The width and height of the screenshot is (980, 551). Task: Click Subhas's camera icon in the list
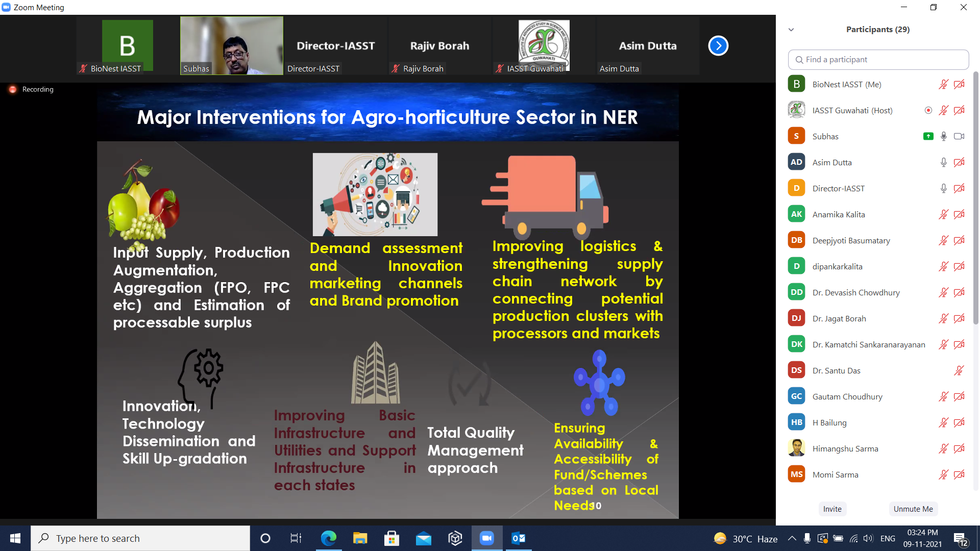pyautogui.click(x=959, y=136)
